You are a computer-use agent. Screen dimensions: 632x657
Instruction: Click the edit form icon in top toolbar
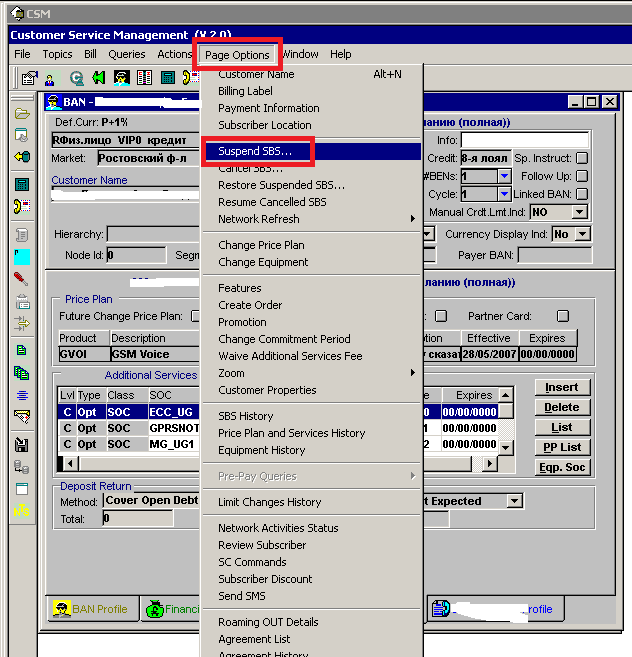(x=30, y=78)
